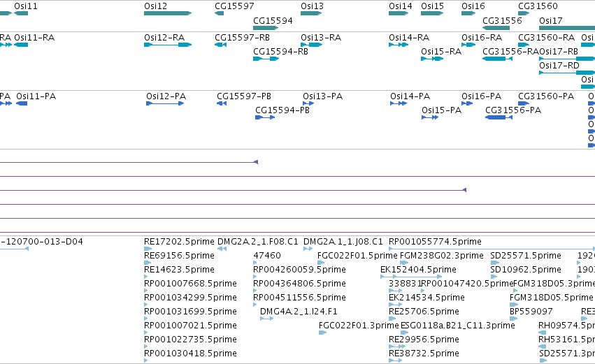The width and height of the screenshot is (595, 364).
Task: Select protein Osi14-PA
Action: pyautogui.click(x=399, y=103)
